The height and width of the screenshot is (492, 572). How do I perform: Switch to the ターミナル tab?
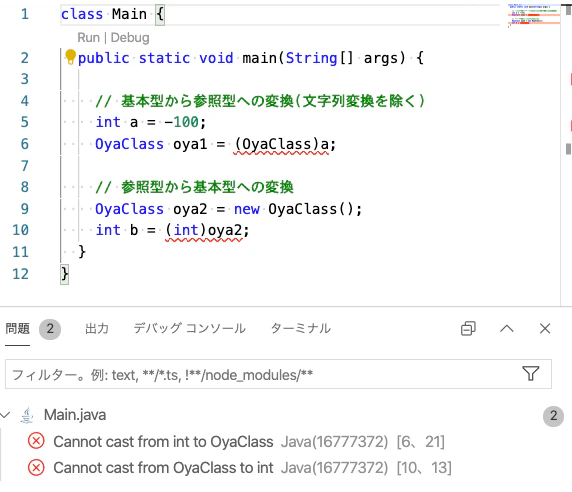(x=301, y=329)
